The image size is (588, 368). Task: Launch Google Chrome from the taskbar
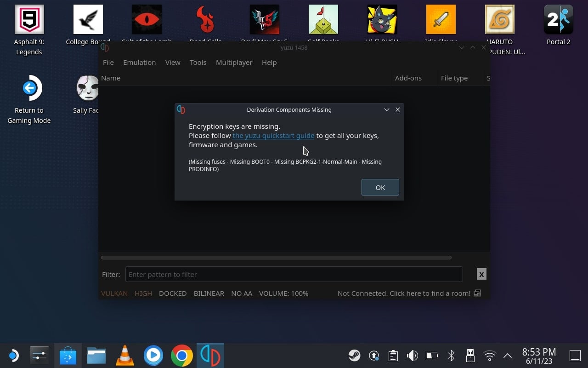coord(181,356)
